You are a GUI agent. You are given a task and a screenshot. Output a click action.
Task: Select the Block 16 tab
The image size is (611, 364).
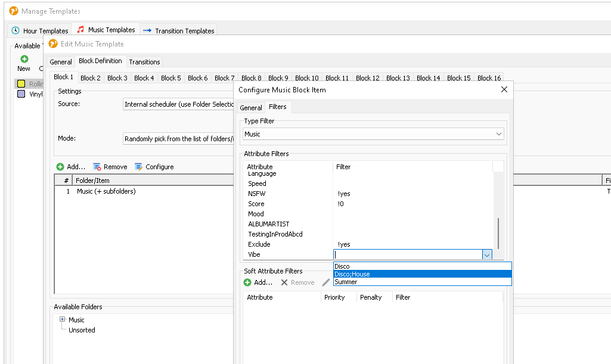click(489, 78)
